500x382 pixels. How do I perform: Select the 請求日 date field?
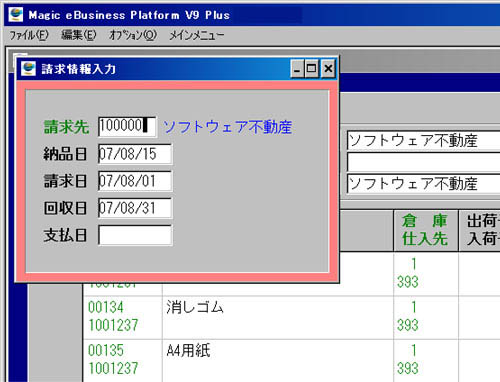[x=135, y=181]
